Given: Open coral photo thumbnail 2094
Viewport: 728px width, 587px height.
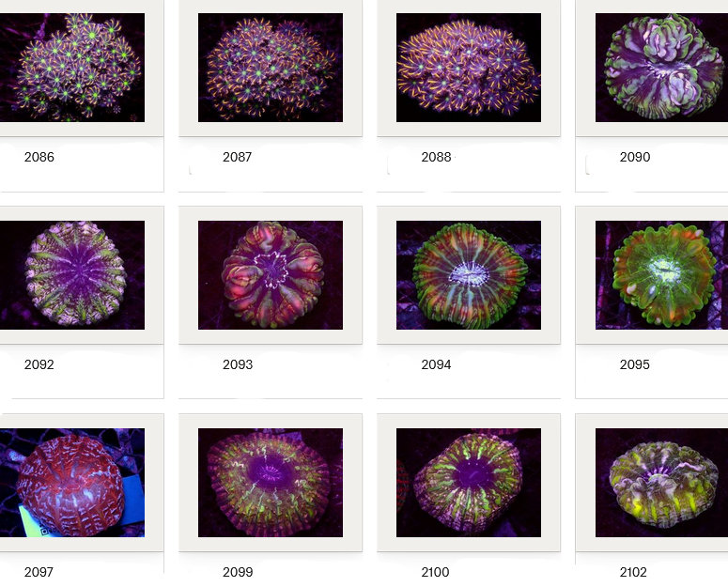Looking at the screenshot, I should tap(469, 274).
